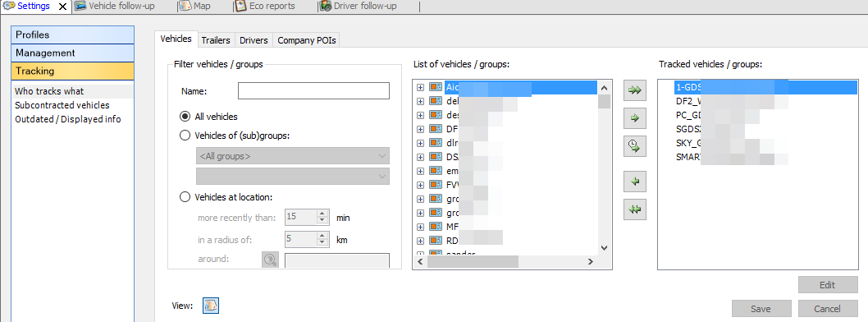Expand the DF group tree node

tap(420, 129)
